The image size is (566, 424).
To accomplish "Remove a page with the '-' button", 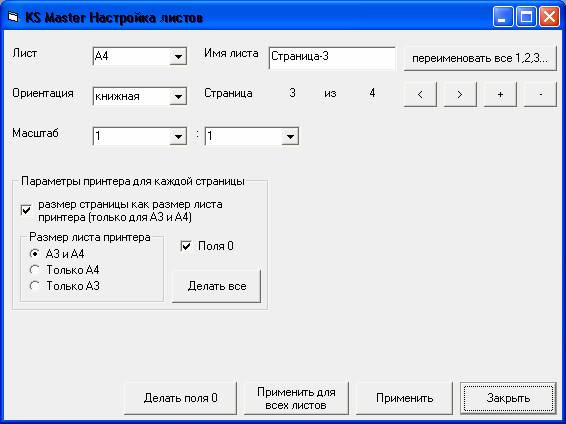I will point(540,94).
